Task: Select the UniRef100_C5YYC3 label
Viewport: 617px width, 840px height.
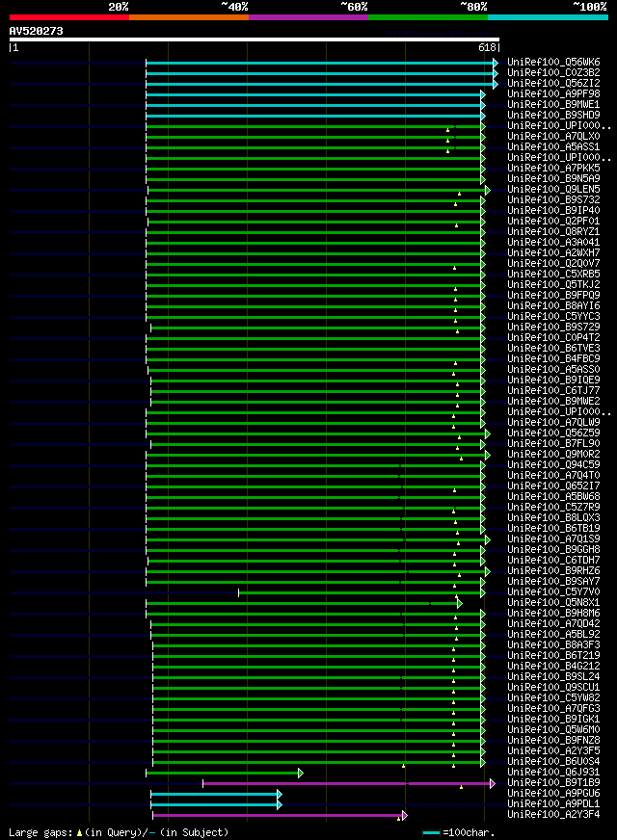Action: (x=553, y=317)
